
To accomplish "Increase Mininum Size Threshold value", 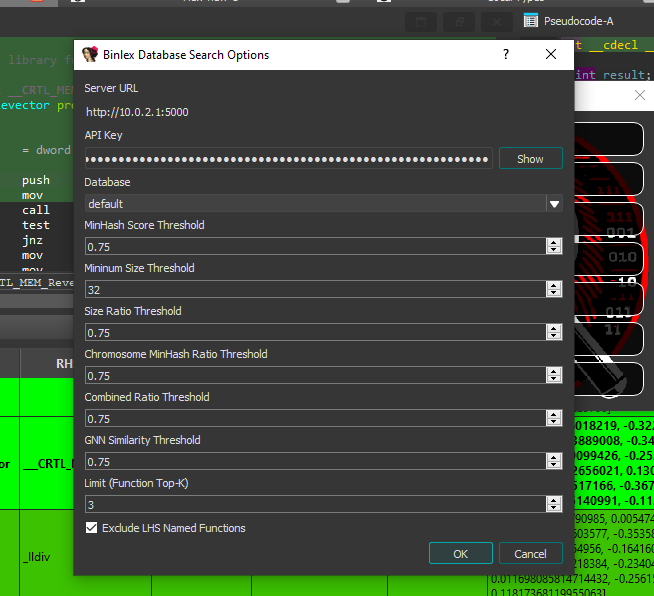I will [554, 286].
